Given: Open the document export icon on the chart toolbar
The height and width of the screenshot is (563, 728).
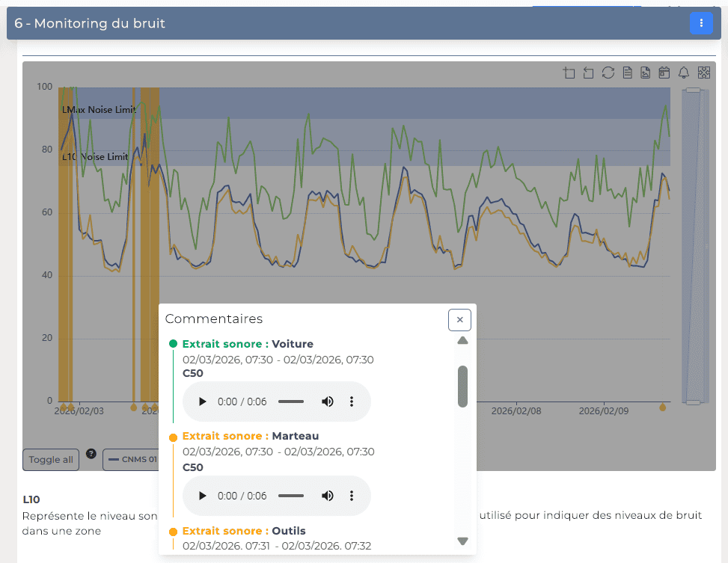Looking at the screenshot, I should click(x=627, y=73).
